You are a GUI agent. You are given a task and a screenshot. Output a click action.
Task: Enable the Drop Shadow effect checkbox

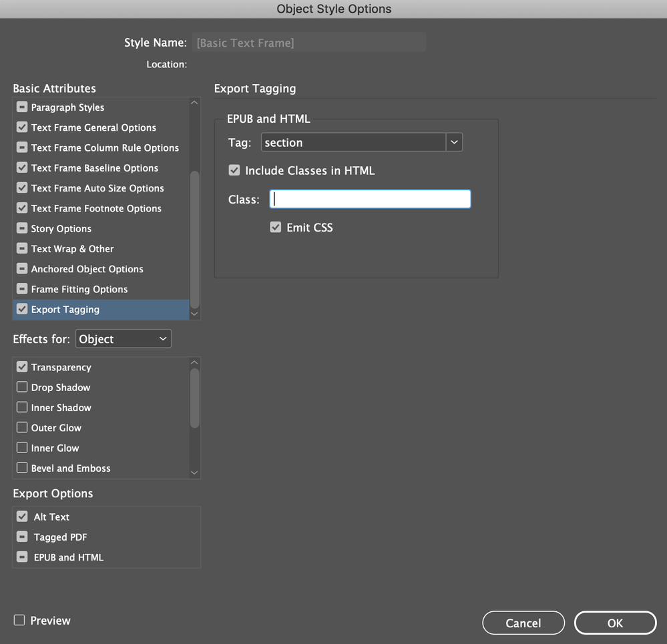coord(22,387)
